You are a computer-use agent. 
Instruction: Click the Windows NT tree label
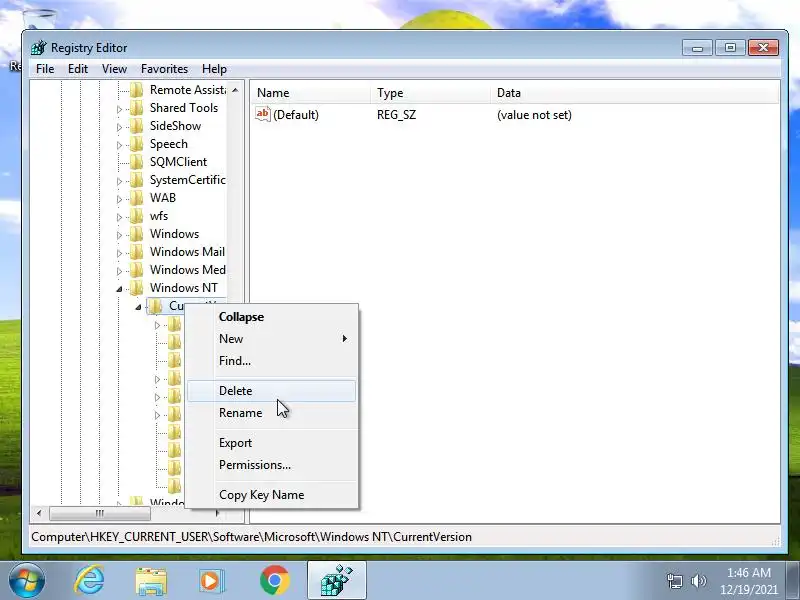(x=184, y=288)
